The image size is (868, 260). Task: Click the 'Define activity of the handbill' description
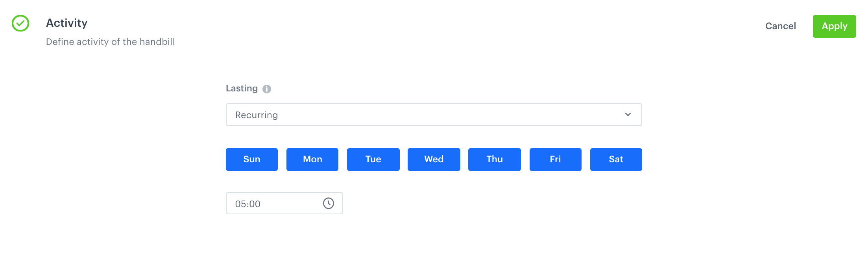(110, 42)
